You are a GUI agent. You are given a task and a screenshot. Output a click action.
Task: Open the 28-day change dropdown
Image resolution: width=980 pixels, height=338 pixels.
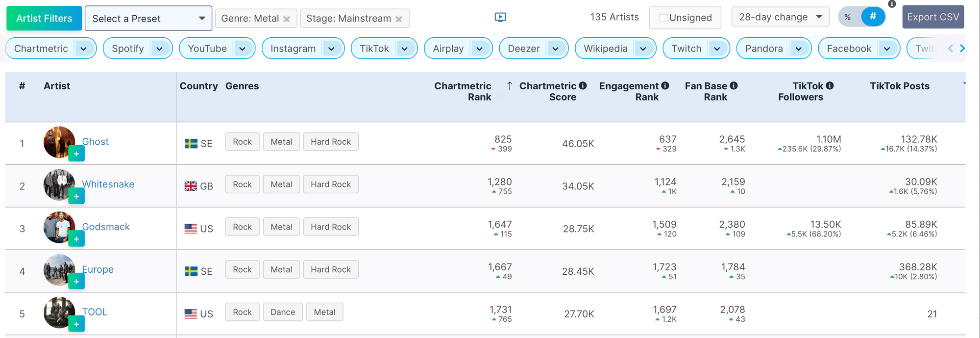[x=780, y=17]
